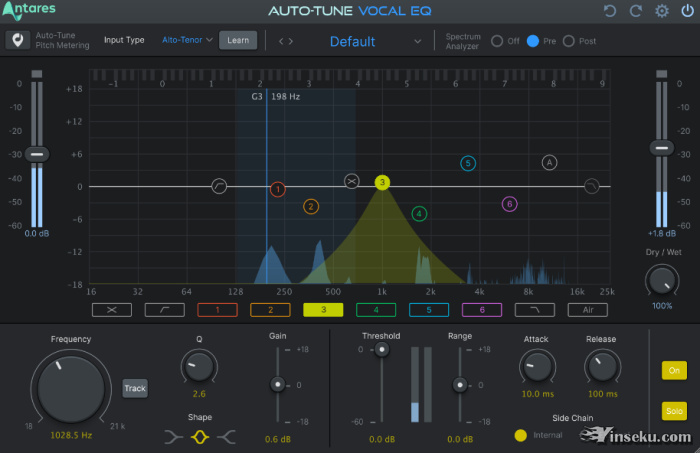Click the Auto-Tune Pitch Metering icon

(17, 41)
